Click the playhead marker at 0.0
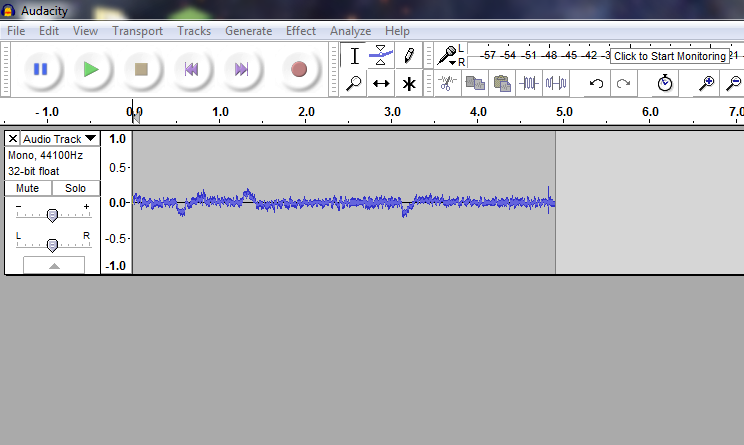Screen dimensions: 744x445 click(136, 118)
